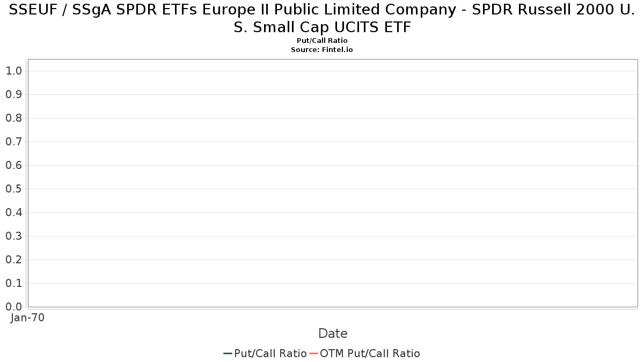Select the 0.4 y-axis tick label

13,212
